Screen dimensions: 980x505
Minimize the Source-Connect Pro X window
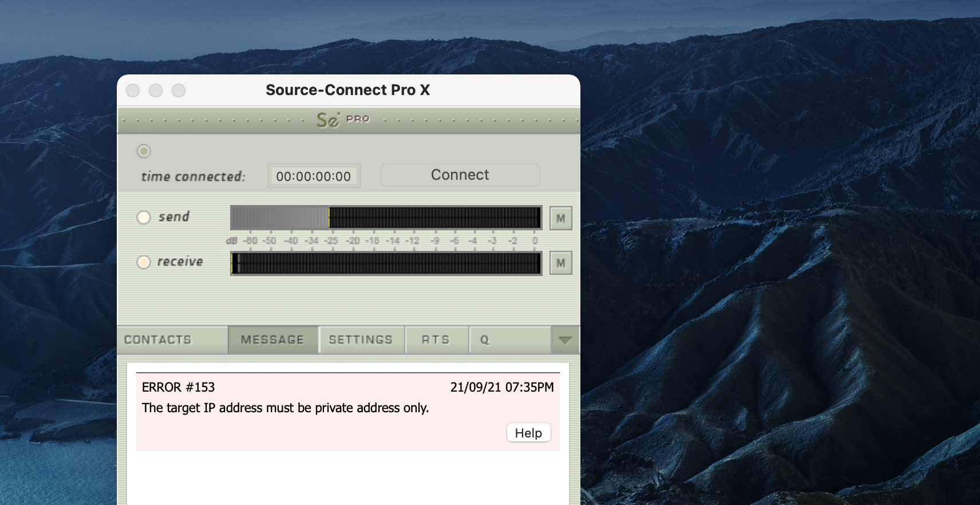[x=156, y=90]
